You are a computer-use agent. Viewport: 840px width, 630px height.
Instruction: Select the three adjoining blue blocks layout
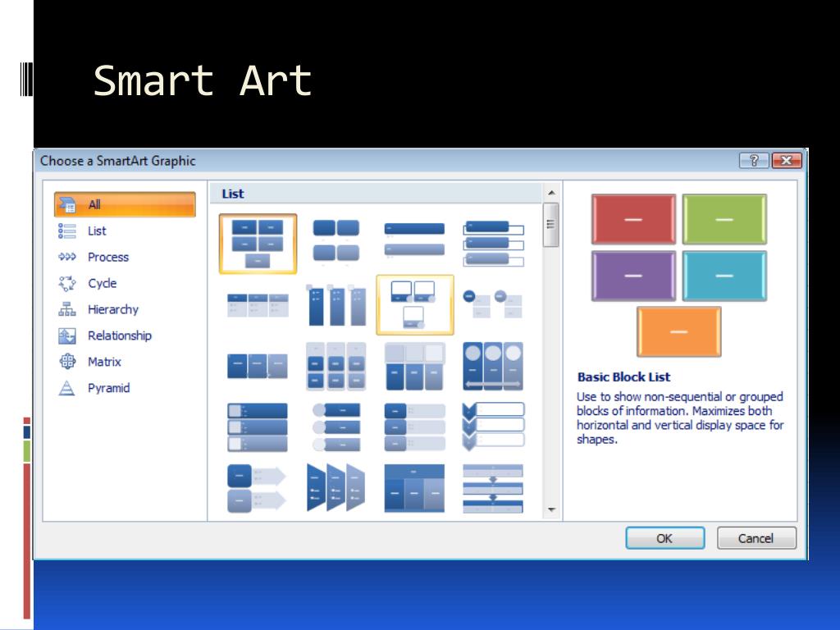coord(258,366)
